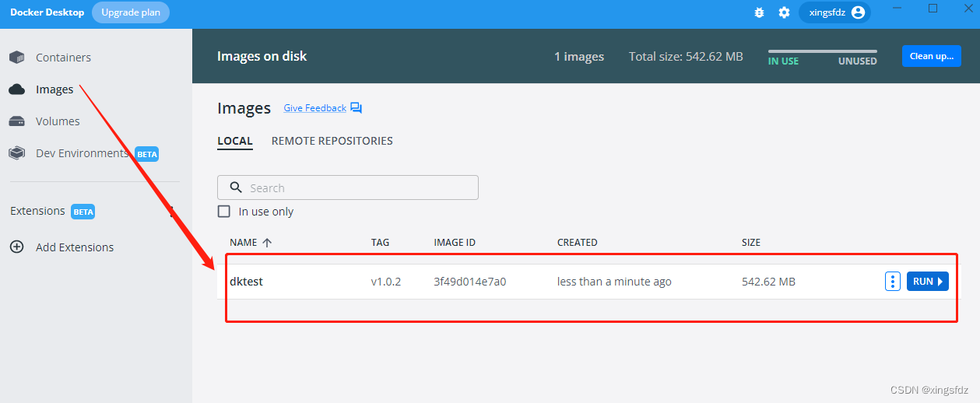Screen dimensions: 980x403
Task: Click the Upgrade plan button
Action: coord(131,12)
